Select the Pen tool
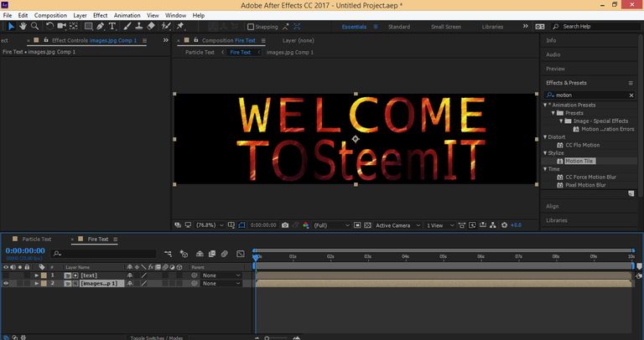 click(x=101, y=26)
